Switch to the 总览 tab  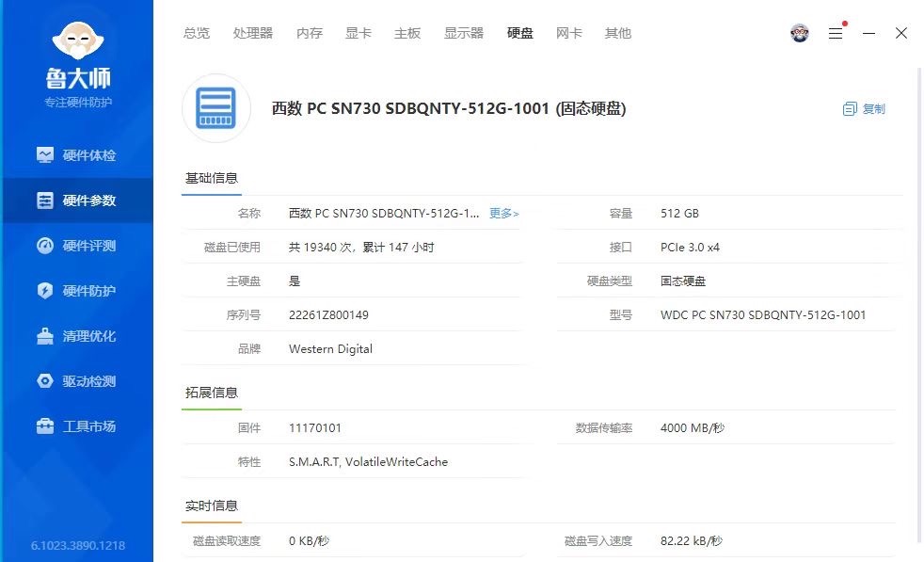pyautogui.click(x=197, y=33)
